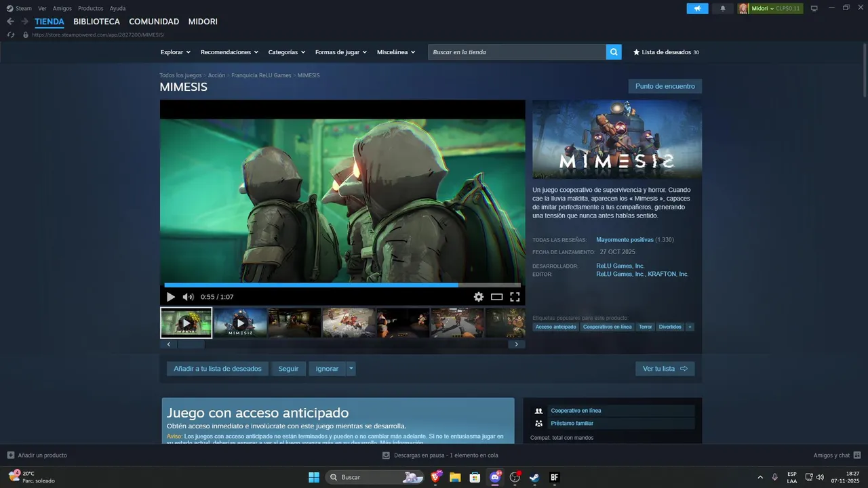Screen dimensions: 868x488
Task: Open Lista de deseados link
Action: [666, 52]
